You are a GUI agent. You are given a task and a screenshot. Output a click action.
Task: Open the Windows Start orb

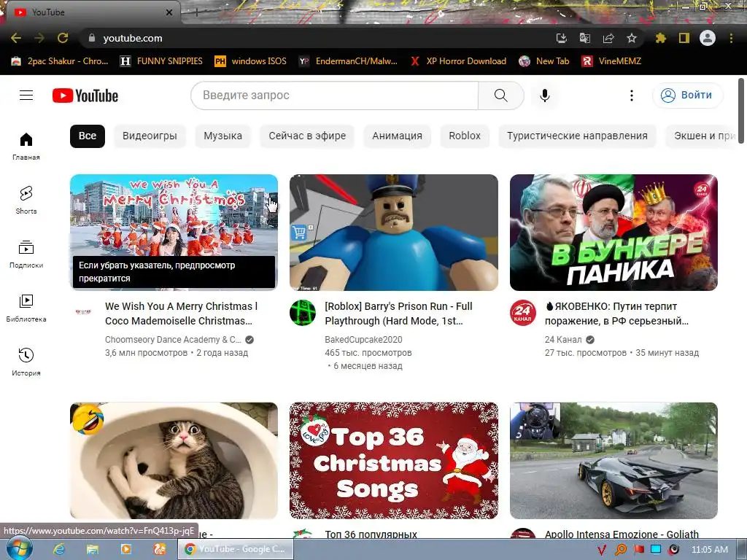click(x=20, y=548)
